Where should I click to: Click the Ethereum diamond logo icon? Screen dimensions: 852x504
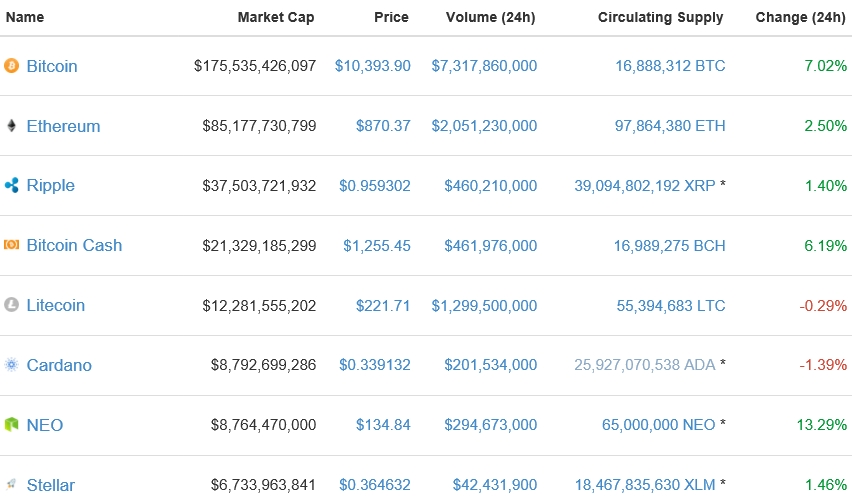[12, 126]
